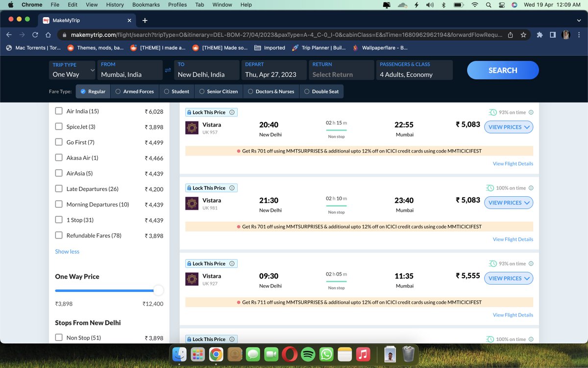Open the Profiles menu
The width and height of the screenshot is (588, 368).
(x=177, y=5)
